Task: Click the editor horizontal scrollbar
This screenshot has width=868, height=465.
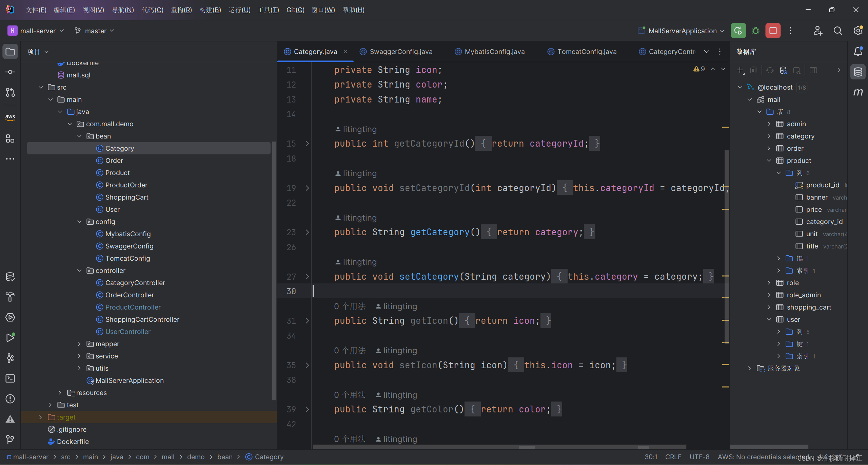Action: (x=500, y=447)
